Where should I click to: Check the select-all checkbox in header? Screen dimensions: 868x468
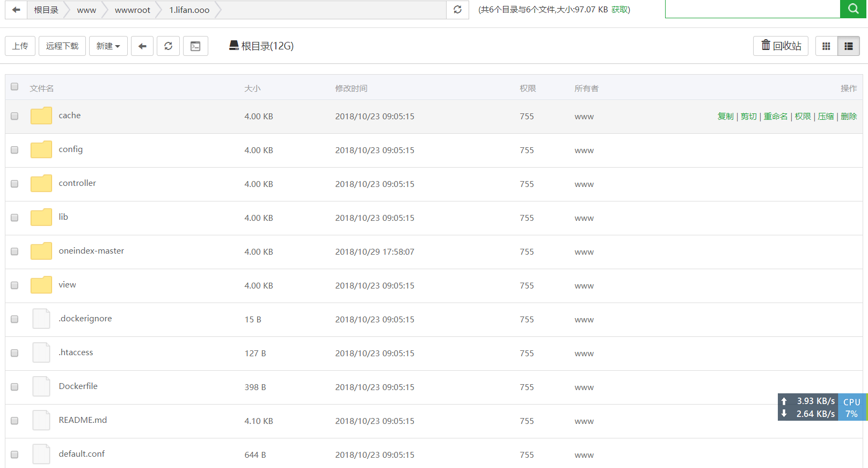(14, 87)
